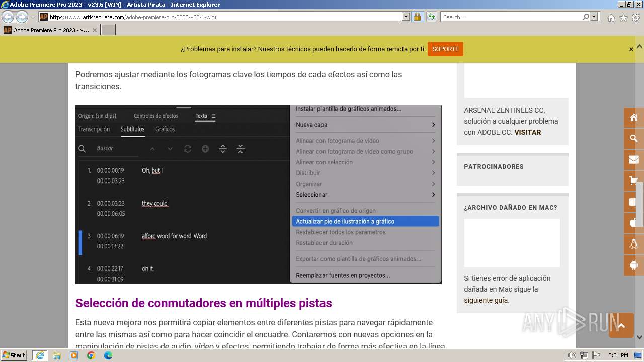Screen dimensions: 644x362
Task: Click the Internet Explorer taskbar icon
Action: 40,355
